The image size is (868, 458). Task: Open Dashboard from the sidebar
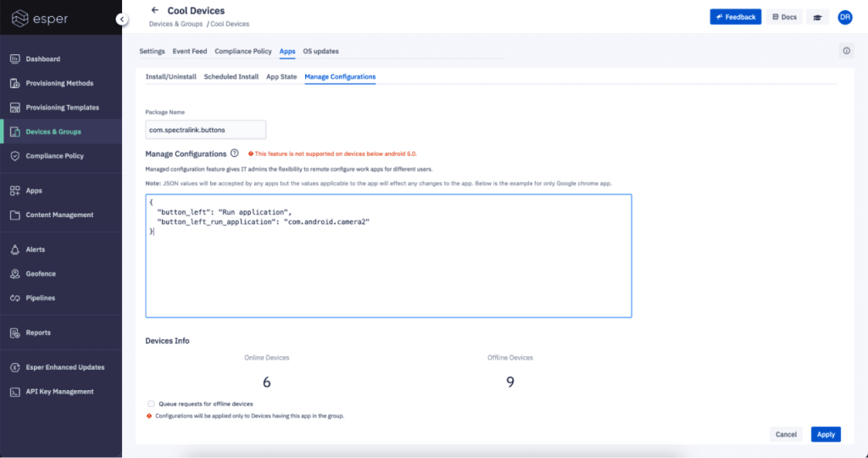click(42, 59)
